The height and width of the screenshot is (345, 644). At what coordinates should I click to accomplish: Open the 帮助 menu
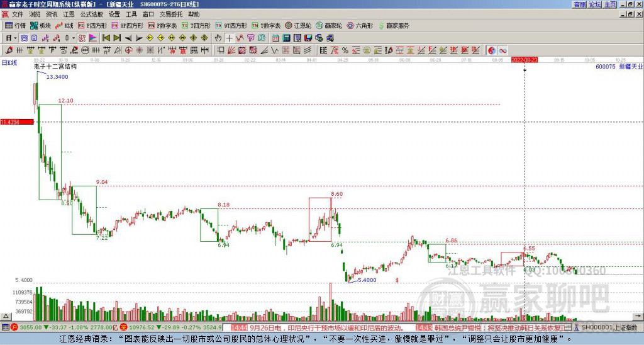pos(194,14)
